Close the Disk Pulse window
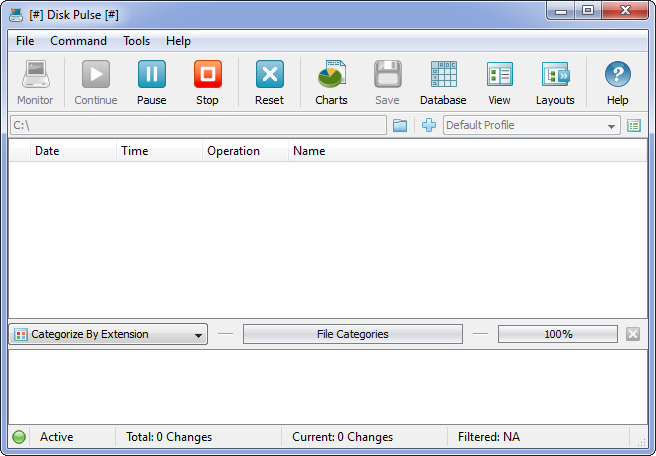 click(625, 10)
